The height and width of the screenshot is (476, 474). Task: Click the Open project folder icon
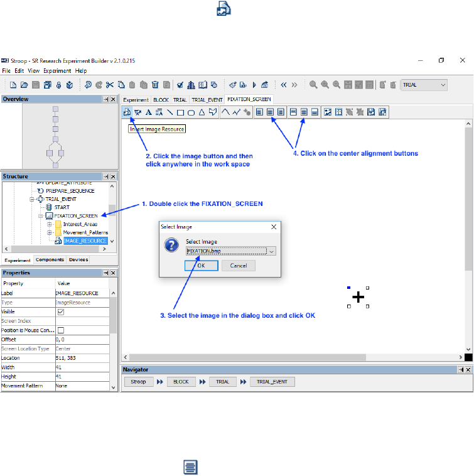[x=24, y=85]
